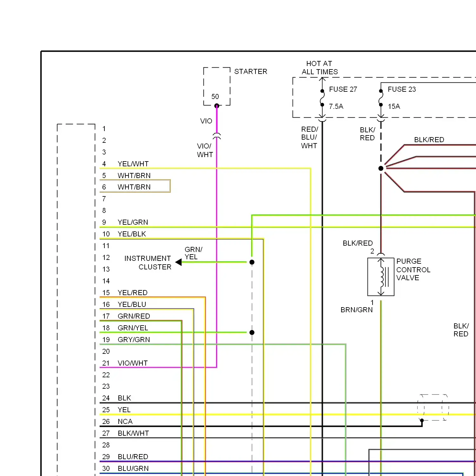The image size is (476, 476).
Task: Select pin 19 GRY/GRN label
Action: 134,340
